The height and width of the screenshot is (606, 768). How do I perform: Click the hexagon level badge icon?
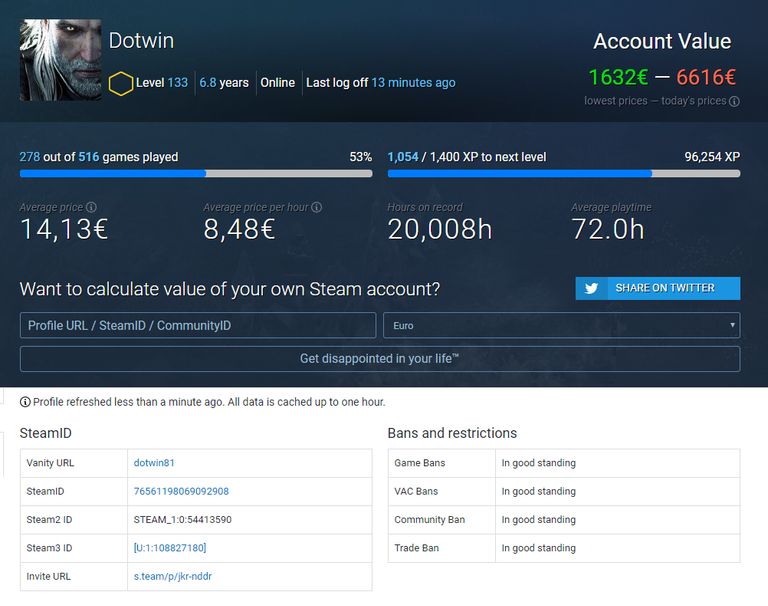[120, 83]
